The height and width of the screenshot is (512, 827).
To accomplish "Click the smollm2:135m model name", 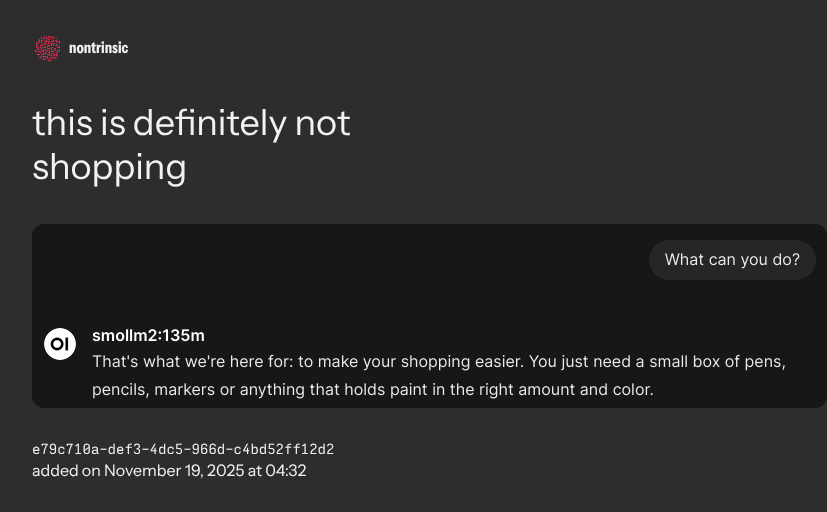I will [148, 335].
